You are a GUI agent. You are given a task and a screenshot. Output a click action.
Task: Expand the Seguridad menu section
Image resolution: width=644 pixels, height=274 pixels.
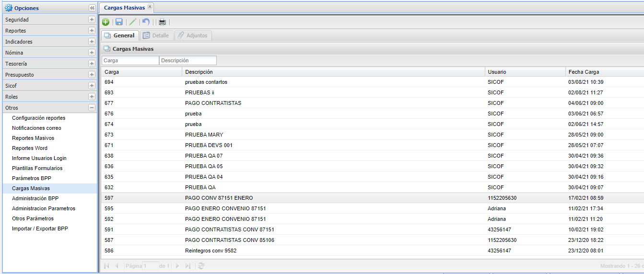tap(92, 20)
